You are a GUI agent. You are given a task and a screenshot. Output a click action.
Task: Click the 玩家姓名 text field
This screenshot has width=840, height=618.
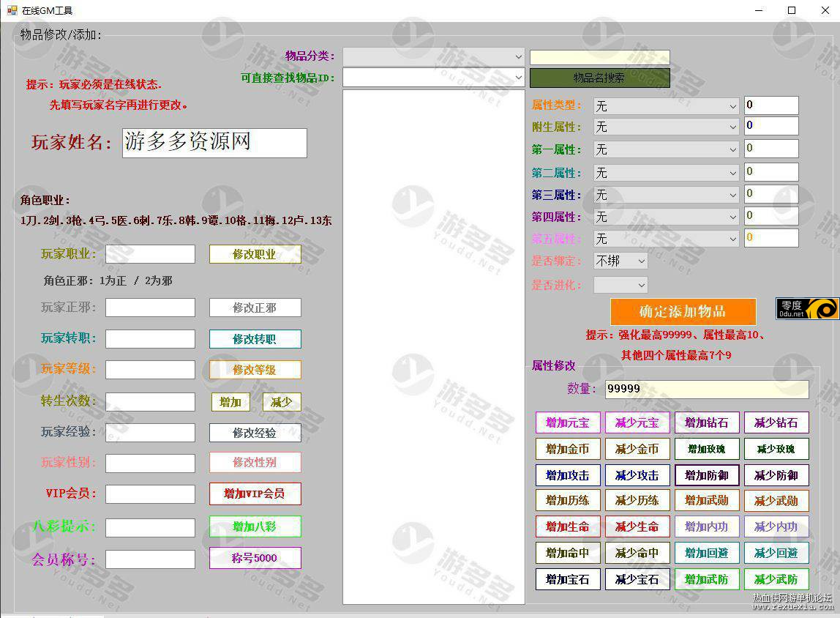click(x=214, y=143)
